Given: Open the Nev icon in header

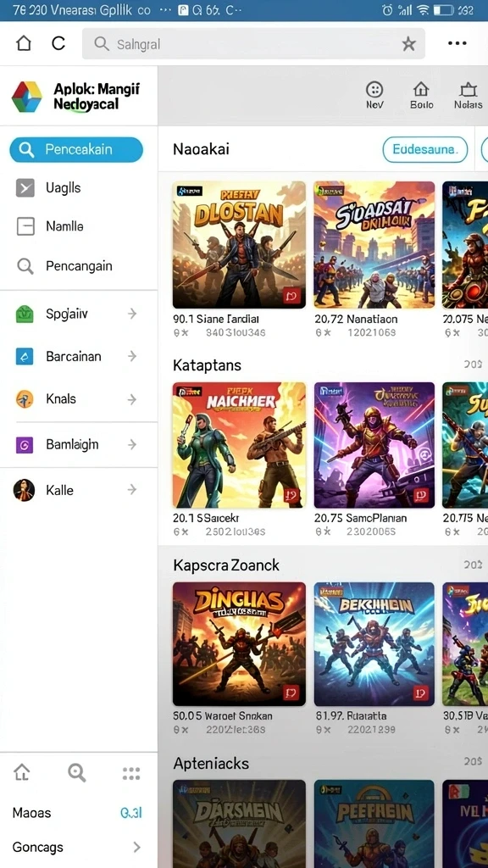Looking at the screenshot, I should pyautogui.click(x=374, y=95).
